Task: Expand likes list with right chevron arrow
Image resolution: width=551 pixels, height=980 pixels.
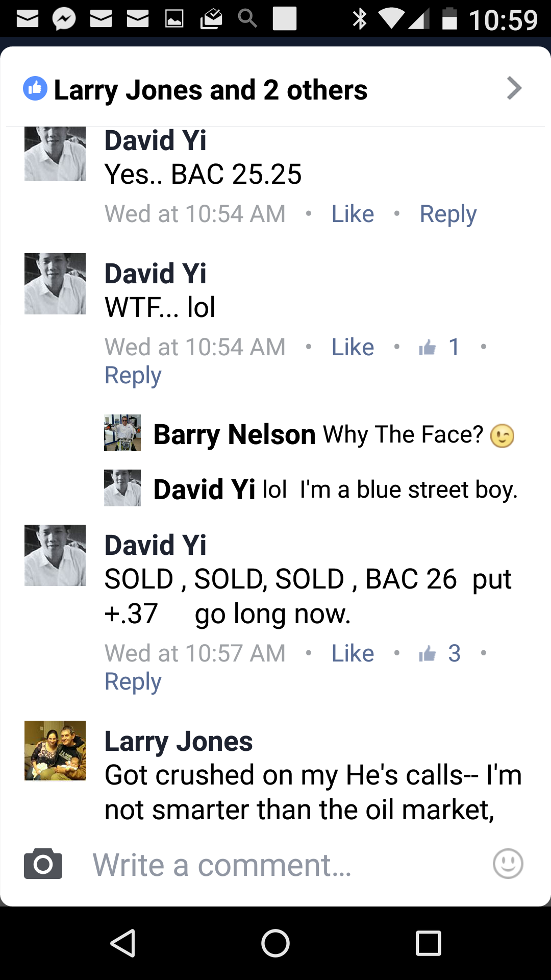Action: coord(514,88)
